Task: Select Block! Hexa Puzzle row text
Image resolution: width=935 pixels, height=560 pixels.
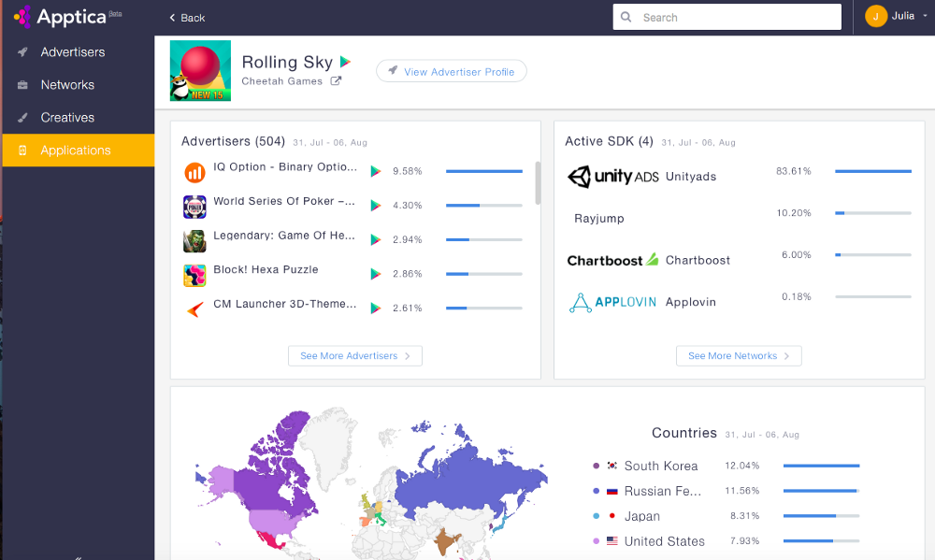Action: [266, 269]
